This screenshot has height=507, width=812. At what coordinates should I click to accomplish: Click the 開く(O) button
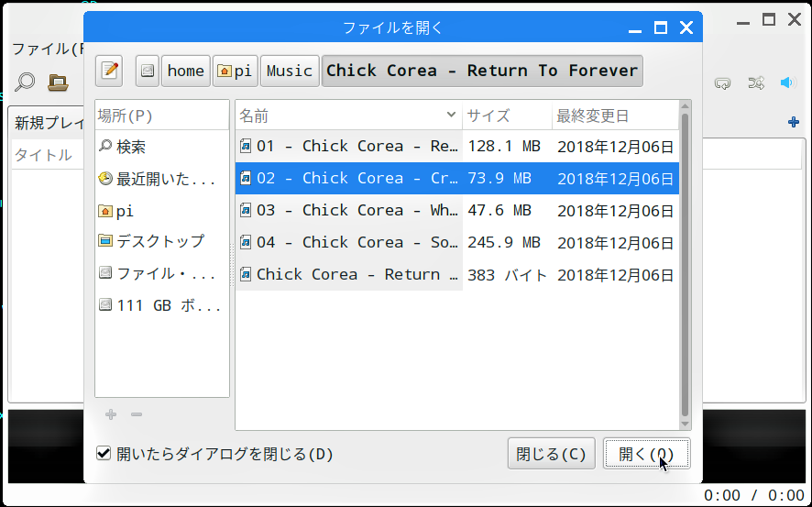[647, 454]
